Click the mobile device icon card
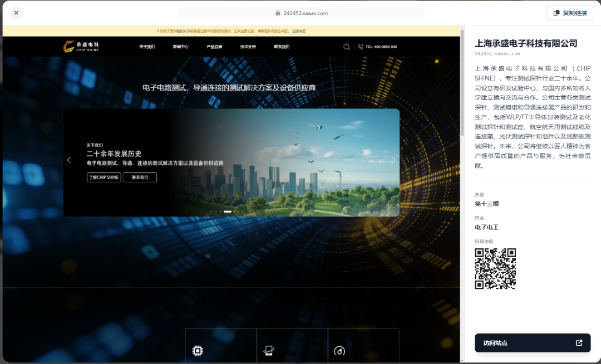This screenshot has width=601, height=364. [x=268, y=350]
